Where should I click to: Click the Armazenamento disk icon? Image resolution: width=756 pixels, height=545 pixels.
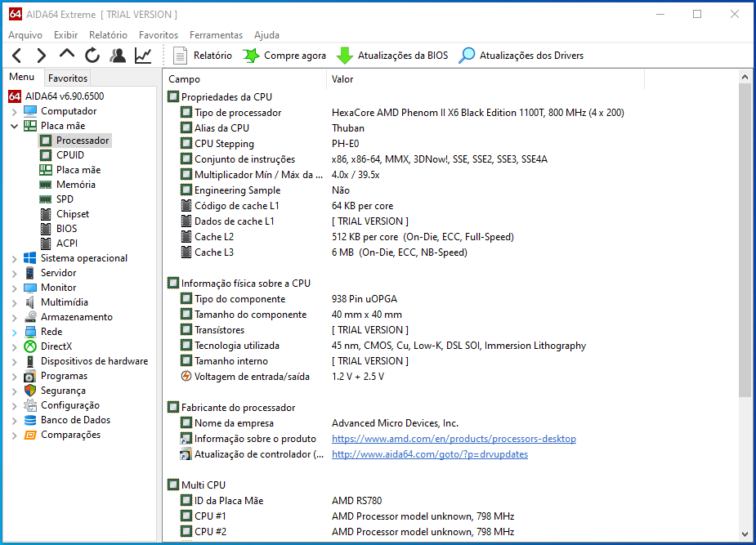click(30, 317)
